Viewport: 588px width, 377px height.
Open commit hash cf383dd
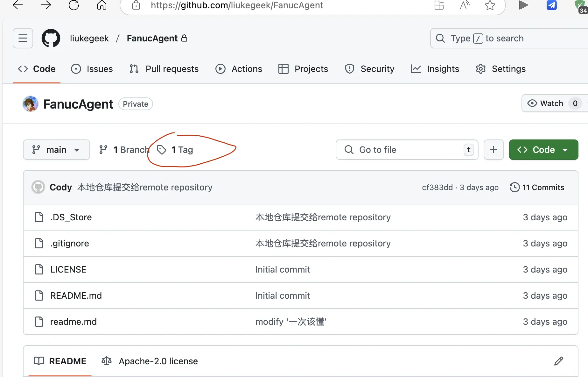[x=437, y=187]
